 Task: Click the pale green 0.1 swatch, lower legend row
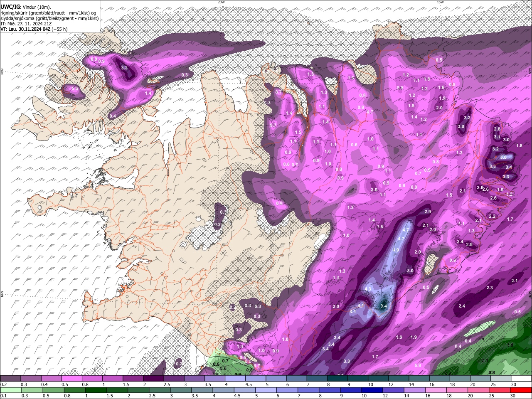(11, 390)
